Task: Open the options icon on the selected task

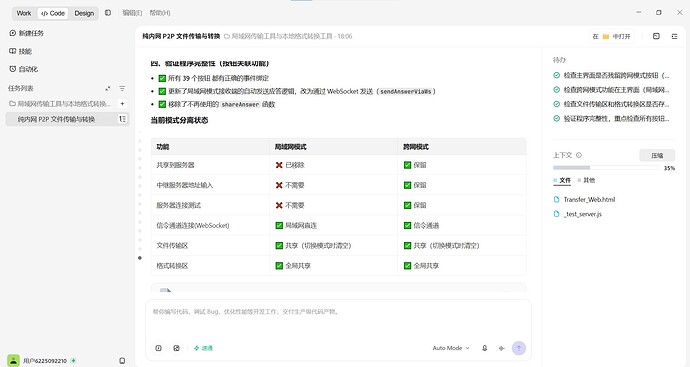Action: (122, 119)
